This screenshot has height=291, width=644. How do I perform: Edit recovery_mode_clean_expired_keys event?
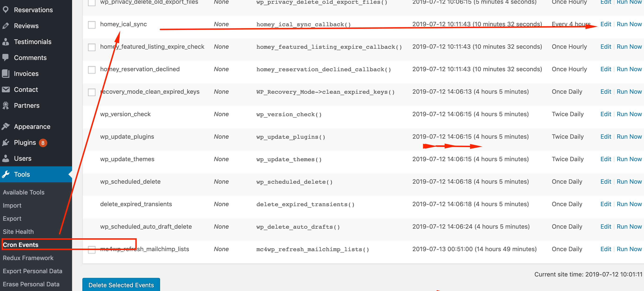click(x=605, y=92)
